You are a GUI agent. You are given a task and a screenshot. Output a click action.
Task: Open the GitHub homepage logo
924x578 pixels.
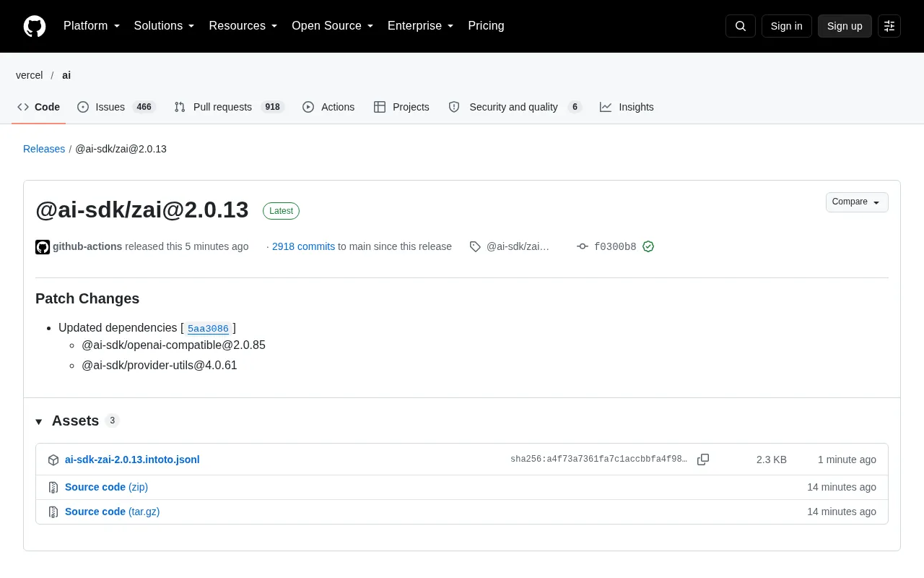click(35, 26)
